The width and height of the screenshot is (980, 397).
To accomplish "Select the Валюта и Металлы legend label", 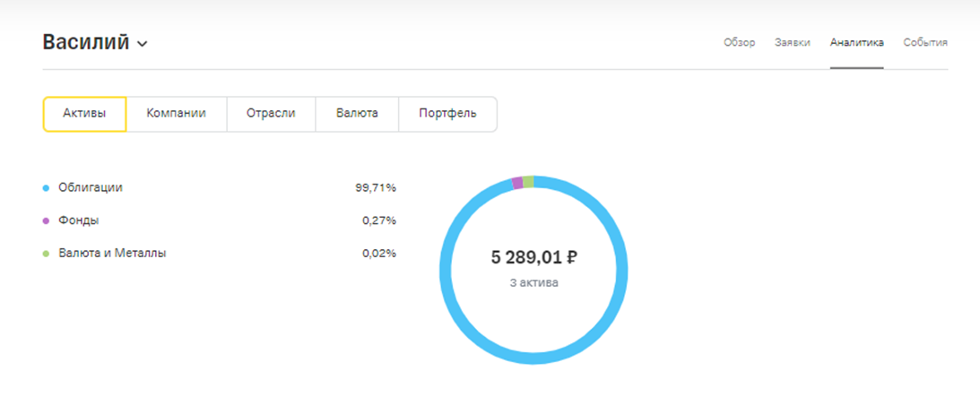I will pos(112,253).
